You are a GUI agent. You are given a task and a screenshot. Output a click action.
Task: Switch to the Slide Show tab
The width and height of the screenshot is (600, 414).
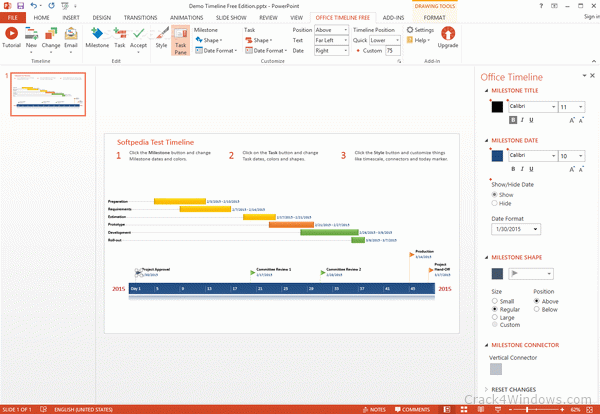click(x=231, y=18)
